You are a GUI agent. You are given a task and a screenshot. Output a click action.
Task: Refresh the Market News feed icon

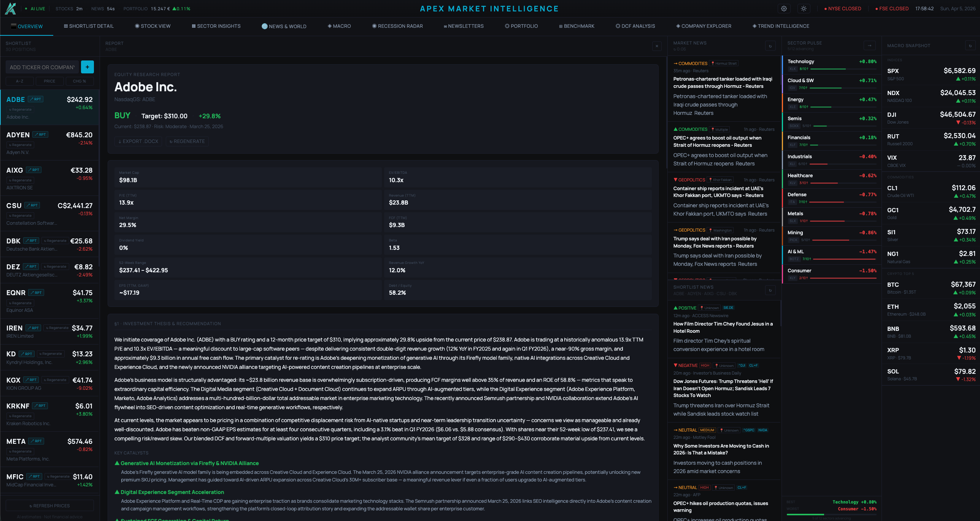770,45
